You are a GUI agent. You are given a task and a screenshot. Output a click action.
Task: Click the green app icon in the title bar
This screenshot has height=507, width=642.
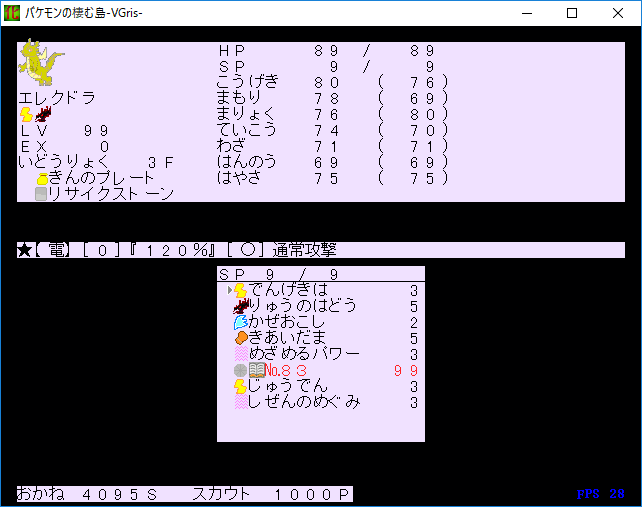coord(11,13)
